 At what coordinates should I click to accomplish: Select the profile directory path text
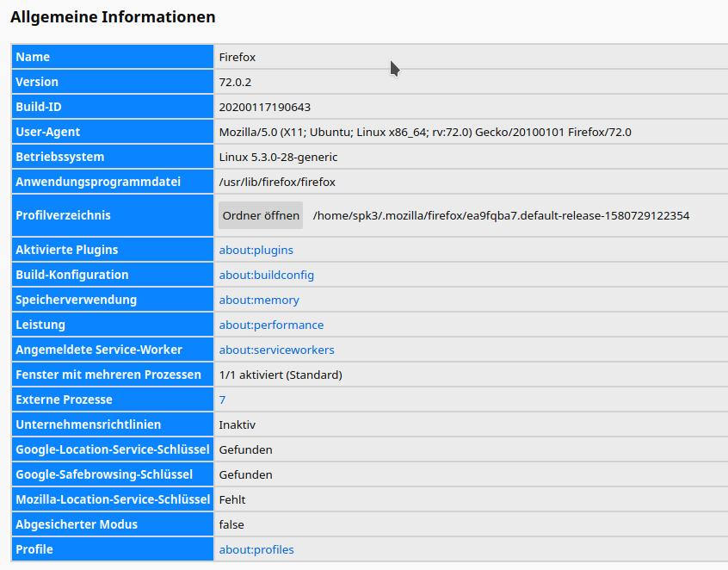[501, 215]
